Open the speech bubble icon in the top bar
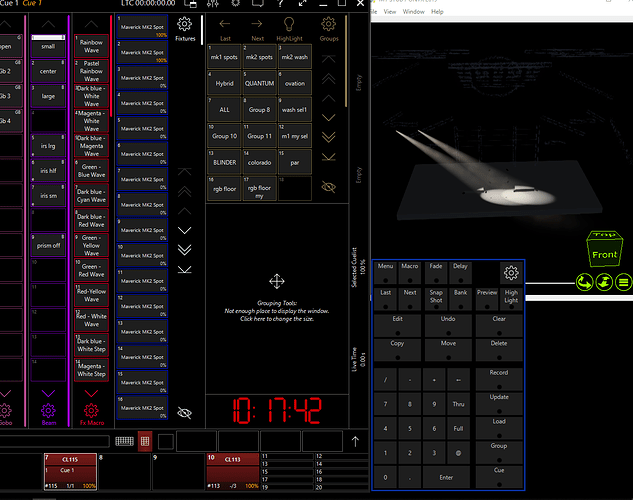 258,4
